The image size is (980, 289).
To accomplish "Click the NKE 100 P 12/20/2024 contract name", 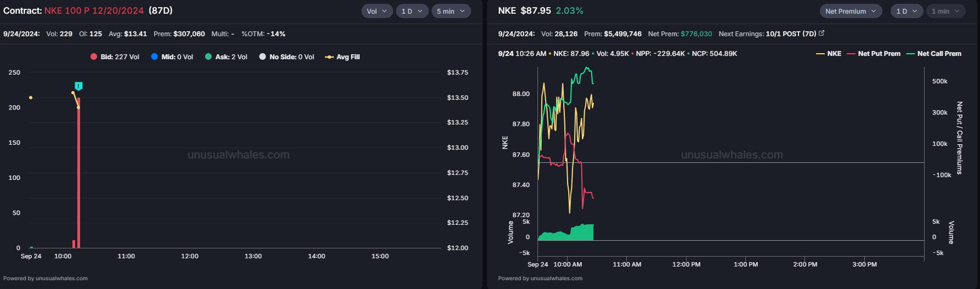I will (94, 10).
